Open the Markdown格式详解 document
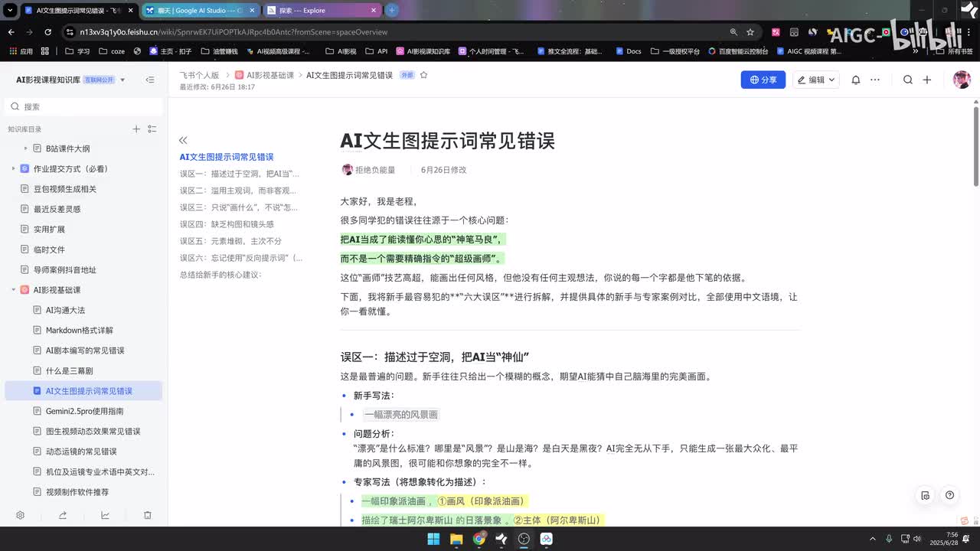The image size is (980, 551). tap(79, 331)
